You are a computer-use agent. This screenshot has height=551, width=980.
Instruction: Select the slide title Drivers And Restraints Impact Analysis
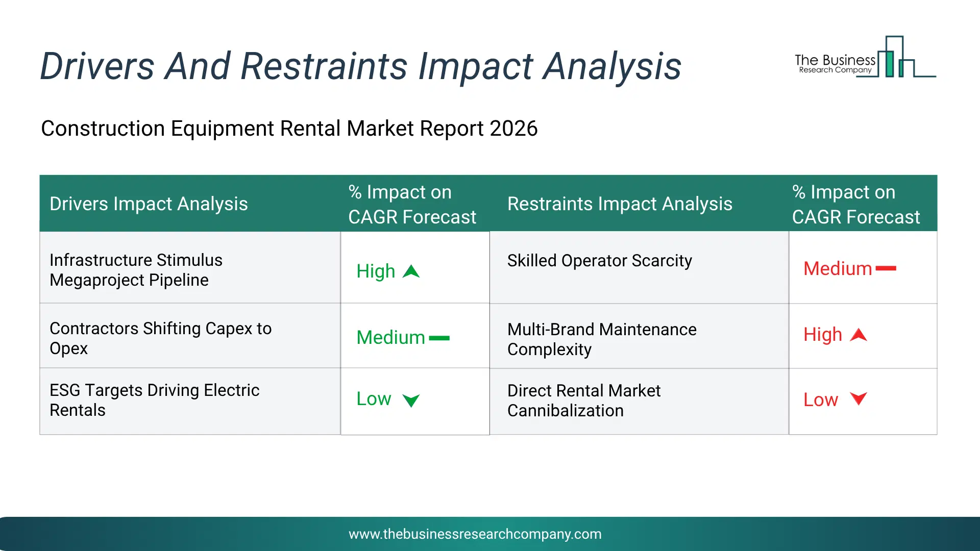point(361,66)
